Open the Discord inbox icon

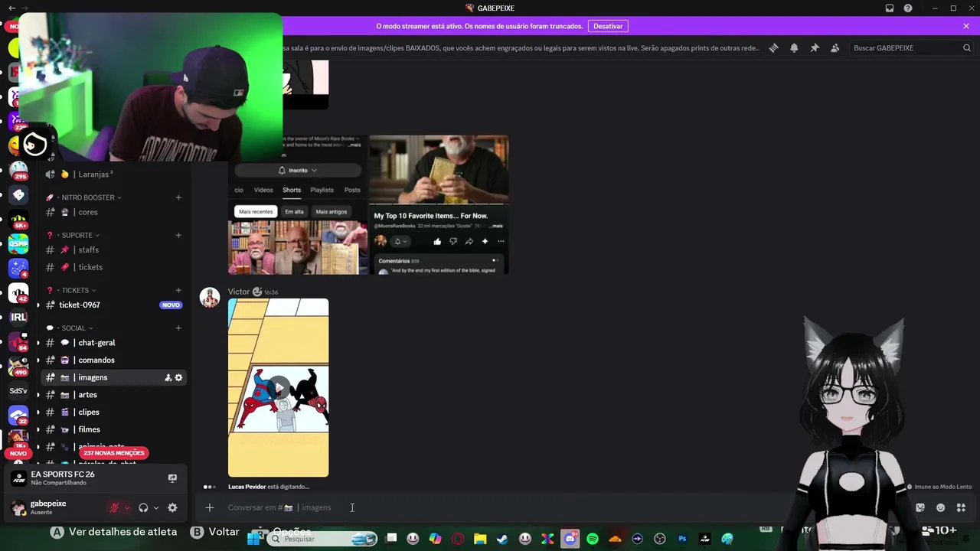tap(890, 8)
